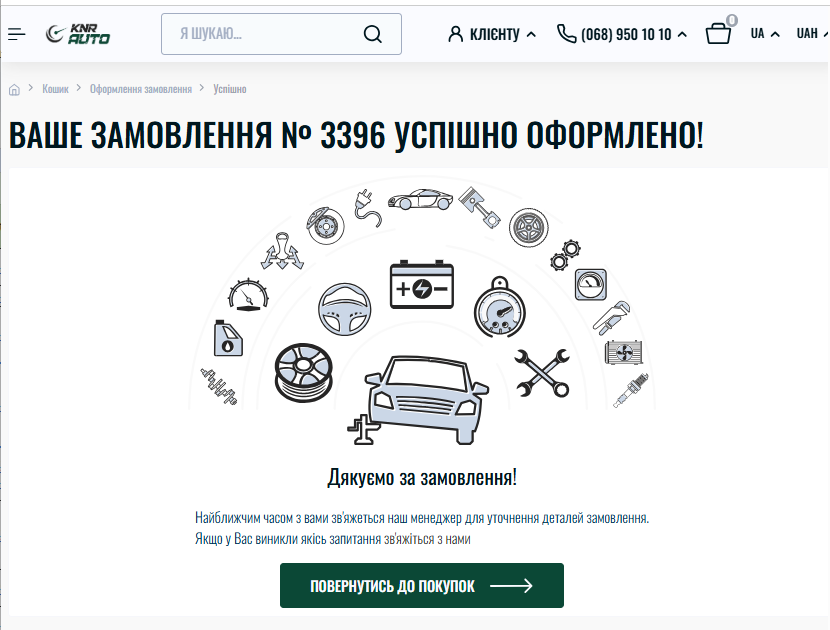
Task: Click the KNR Auto logo
Action: (78, 34)
